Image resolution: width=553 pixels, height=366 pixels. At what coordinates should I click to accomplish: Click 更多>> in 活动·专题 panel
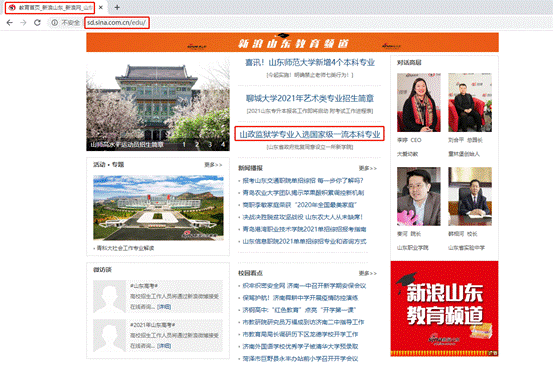click(213, 165)
